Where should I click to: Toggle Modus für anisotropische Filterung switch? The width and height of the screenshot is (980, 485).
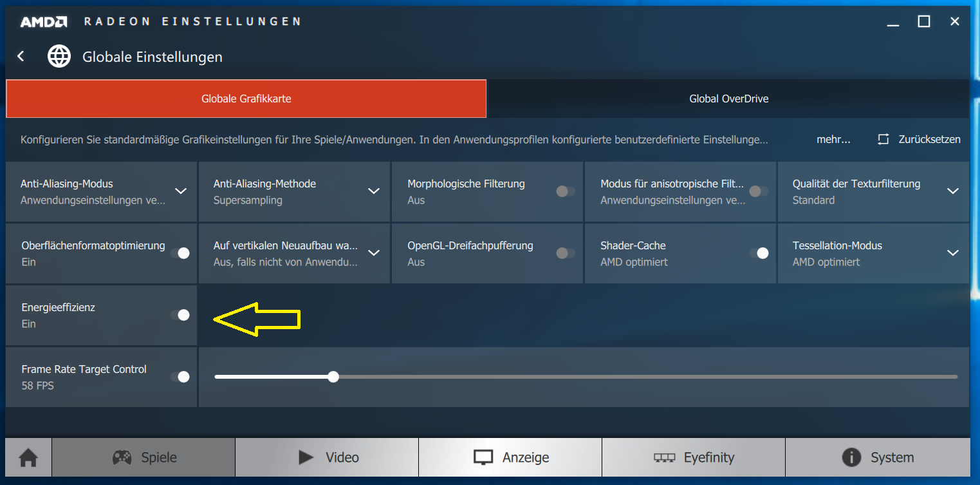758,191
